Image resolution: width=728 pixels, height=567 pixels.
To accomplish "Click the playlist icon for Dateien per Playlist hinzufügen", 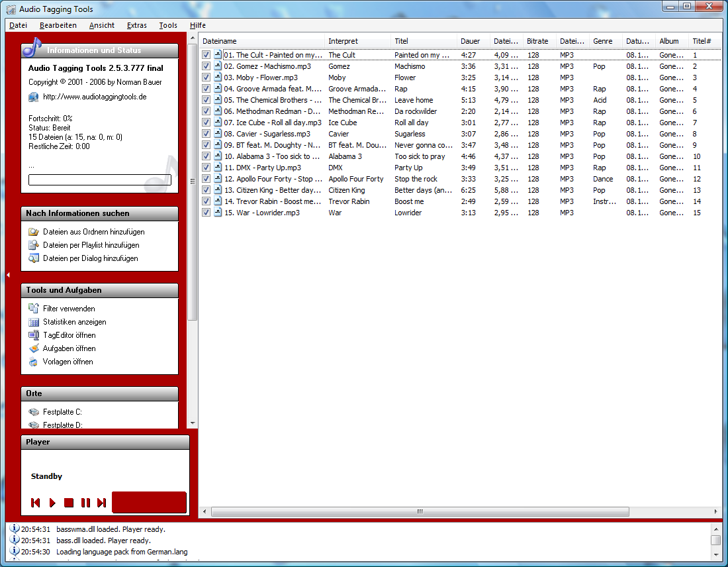I will [34, 245].
